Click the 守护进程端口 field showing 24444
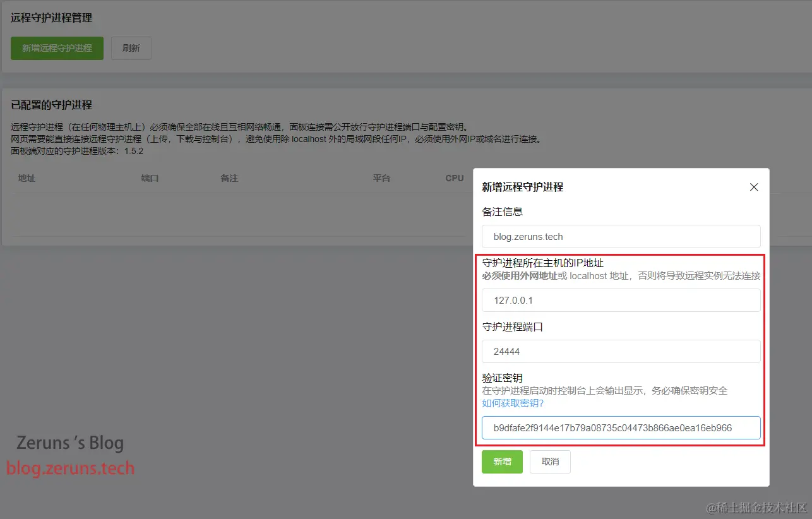This screenshot has width=812, height=519. coord(621,351)
